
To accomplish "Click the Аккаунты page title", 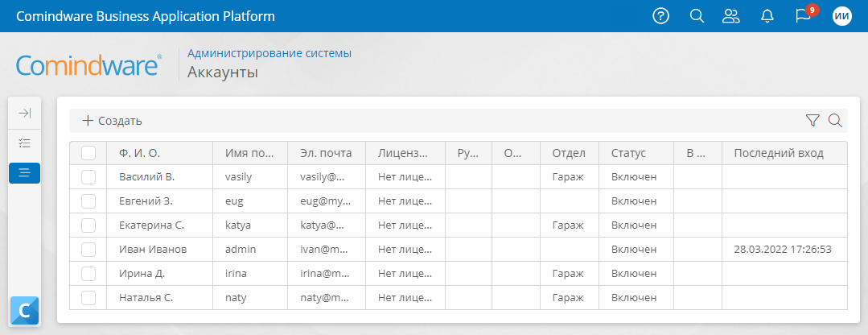I will [x=223, y=72].
